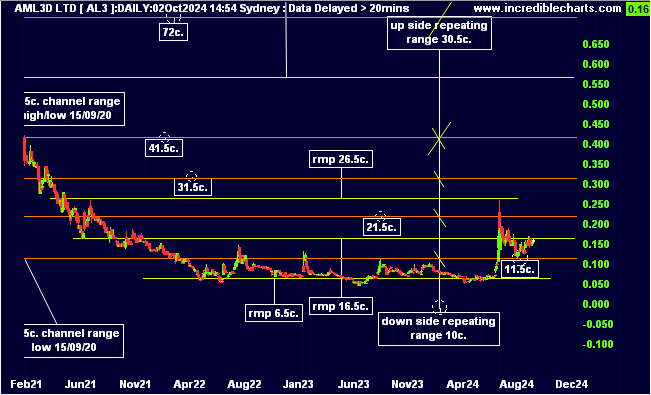The image size is (651, 395).
Task: Click the Dec24 date axis label
Action: (x=573, y=384)
